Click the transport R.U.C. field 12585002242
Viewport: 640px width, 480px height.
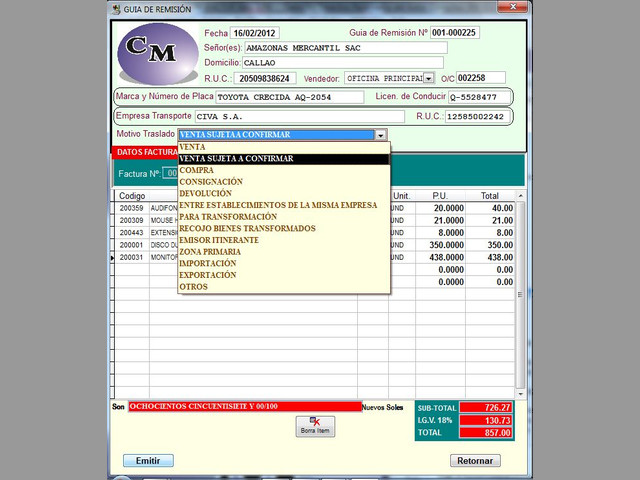coord(478,116)
